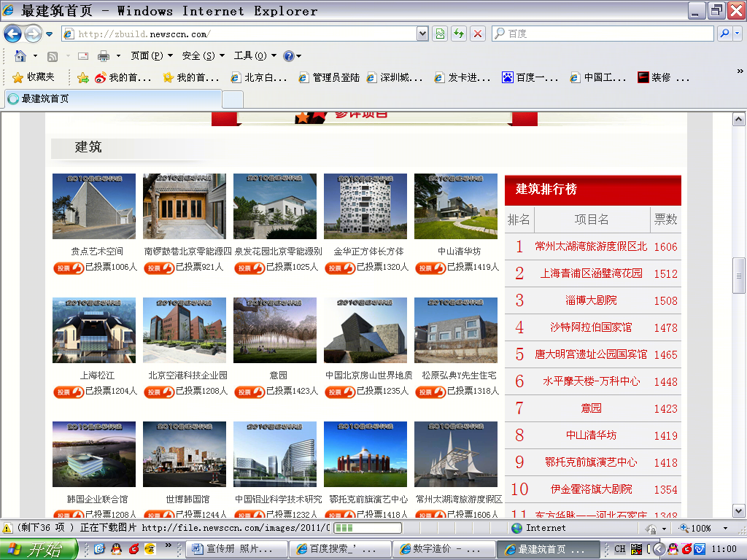Viewport: 747px width, 560px height.
Task: Open the 百度一... favorites link
Action: [x=530, y=77]
